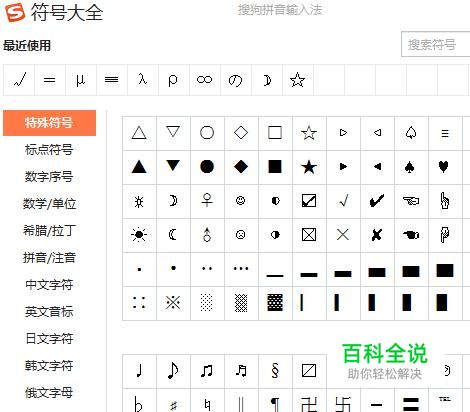Insert solid sun symbol

click(x=139, y=235)
